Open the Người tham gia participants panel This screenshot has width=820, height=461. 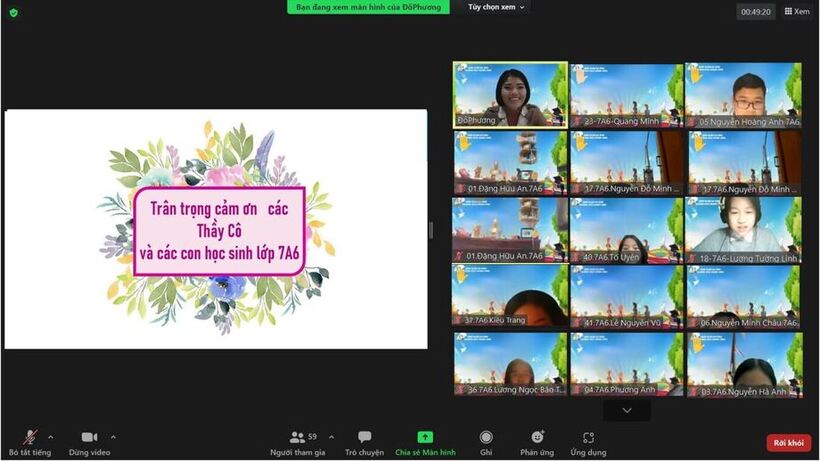[297, 441]
